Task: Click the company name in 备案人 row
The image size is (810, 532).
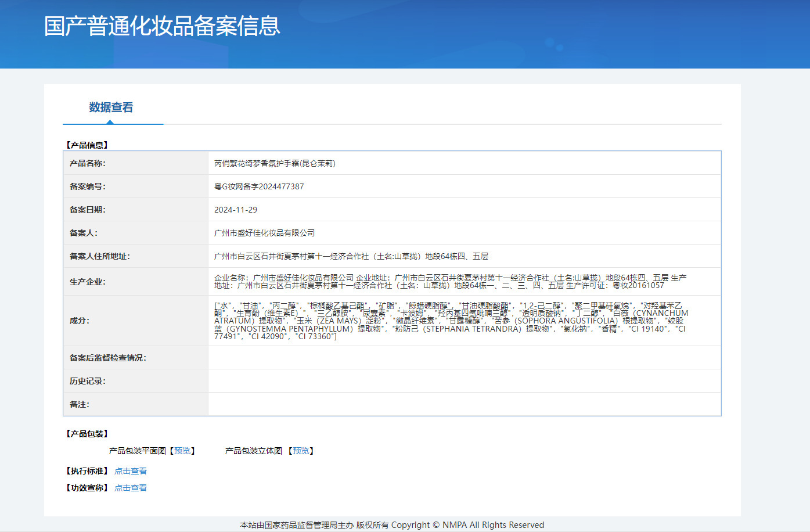Action: point(265,233)
